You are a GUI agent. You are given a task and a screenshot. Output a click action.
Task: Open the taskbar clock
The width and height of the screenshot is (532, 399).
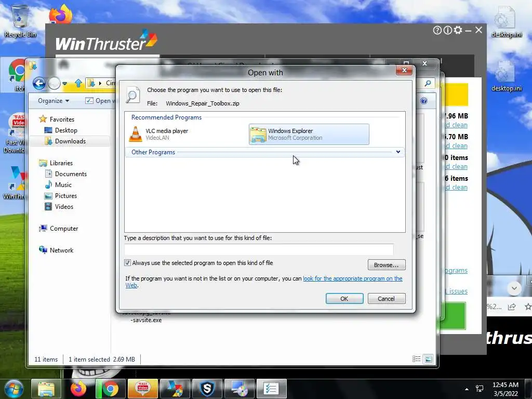506,389
